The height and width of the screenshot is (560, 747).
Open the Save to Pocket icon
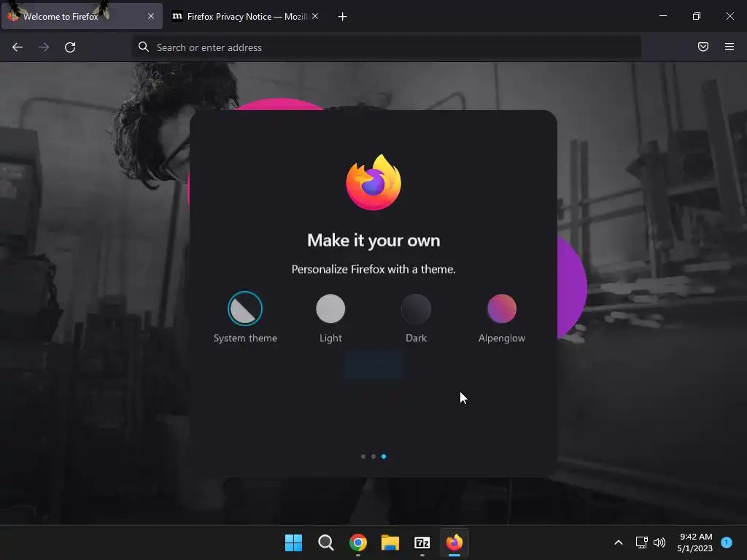(x=703, y=47)
